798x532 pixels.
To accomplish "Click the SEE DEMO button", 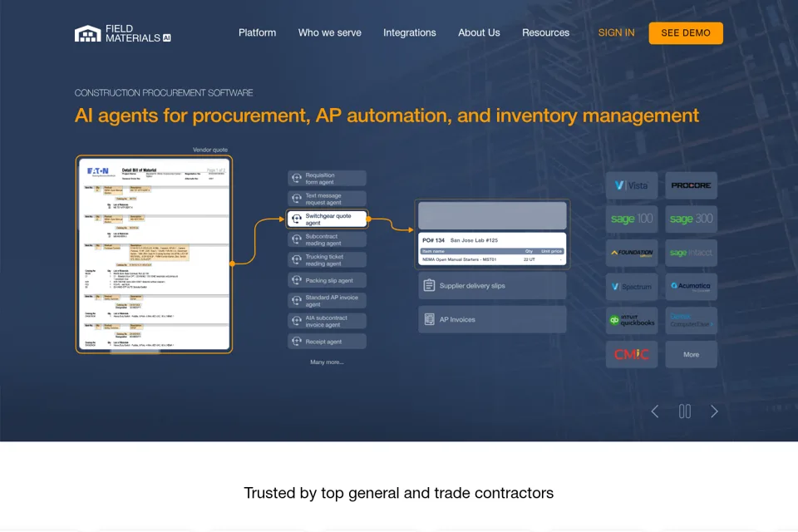I will tap(686, 33).
